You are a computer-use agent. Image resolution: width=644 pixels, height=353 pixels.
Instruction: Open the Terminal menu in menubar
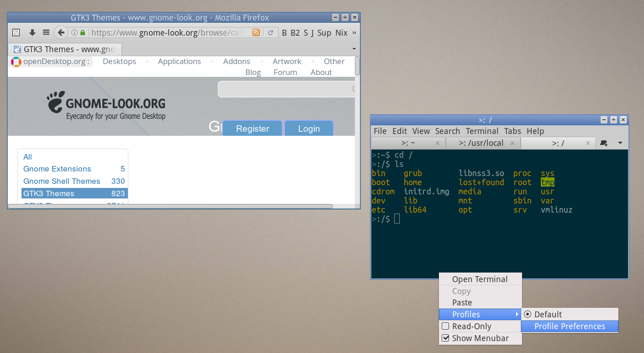pos(482,131)
